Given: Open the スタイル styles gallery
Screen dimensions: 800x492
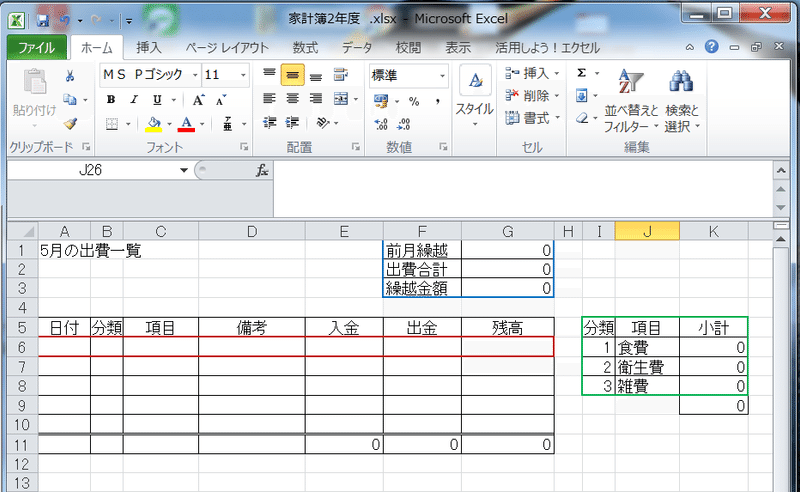Looking at the screenshot, I should coord(474,96).
